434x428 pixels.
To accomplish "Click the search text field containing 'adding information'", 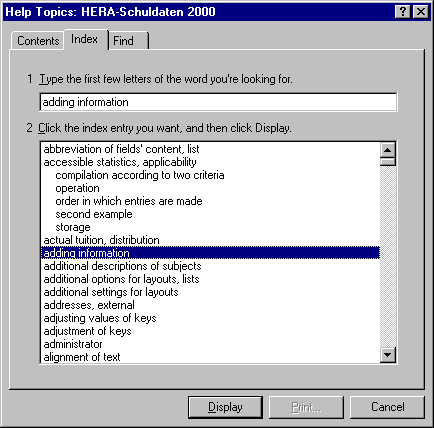I will pos(218,102).
